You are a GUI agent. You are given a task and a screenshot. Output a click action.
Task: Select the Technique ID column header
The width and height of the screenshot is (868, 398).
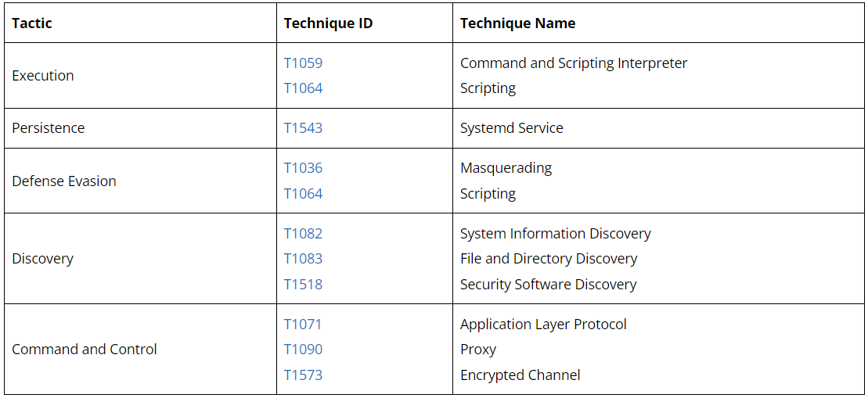[x=328, y=23]
